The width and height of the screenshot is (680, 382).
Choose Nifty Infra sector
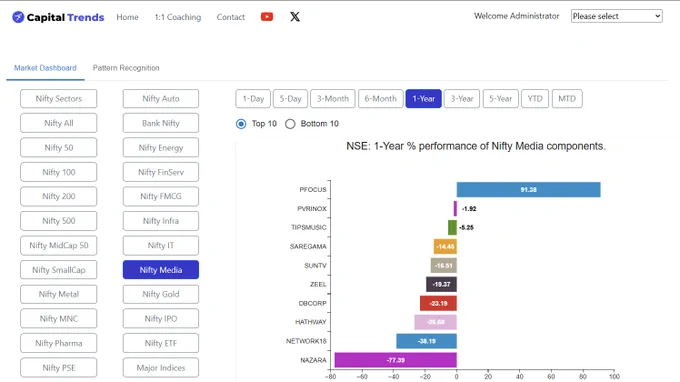[161, 221]
